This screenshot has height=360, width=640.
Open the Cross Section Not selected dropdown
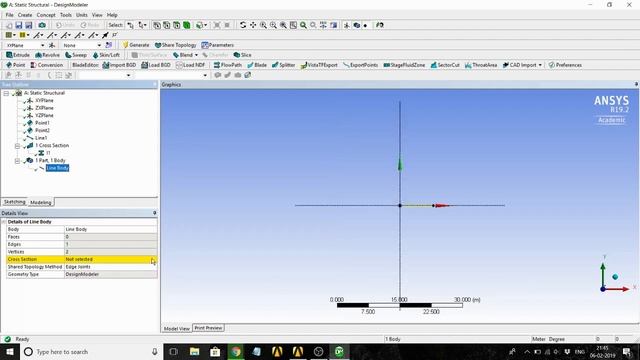[111, 259]
